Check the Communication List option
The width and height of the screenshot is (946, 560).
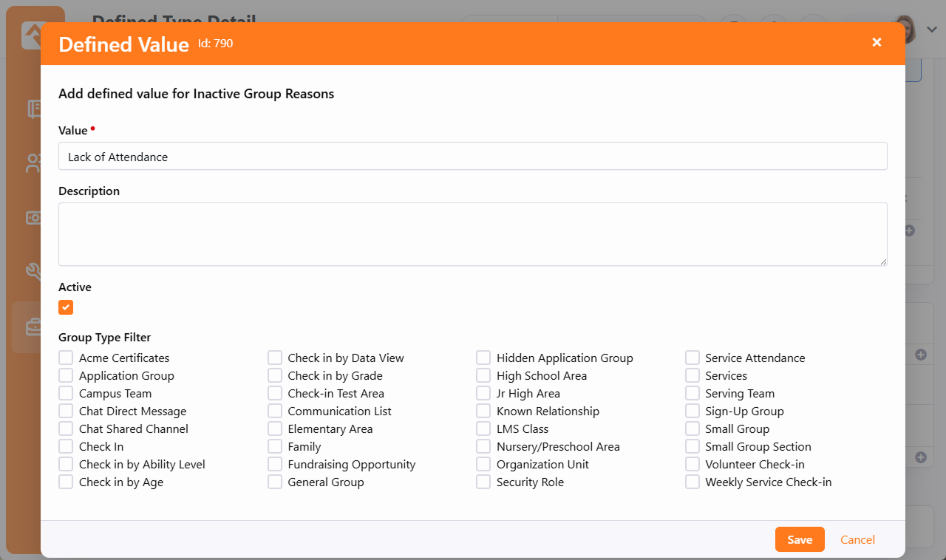click(275, 411)
